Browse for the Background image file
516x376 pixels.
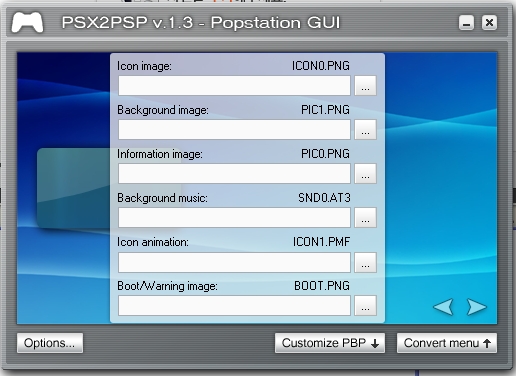(x=365, y=129)
